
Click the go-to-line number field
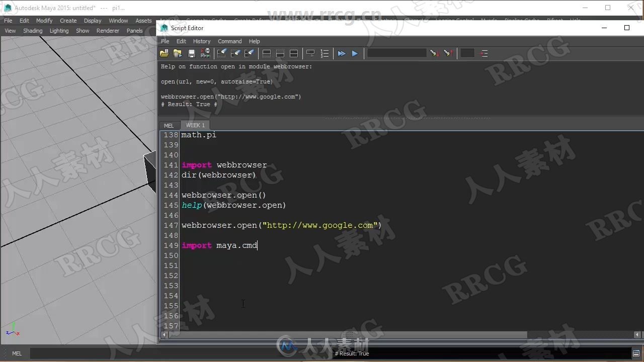pyautogui.click(x=467, y=53)
